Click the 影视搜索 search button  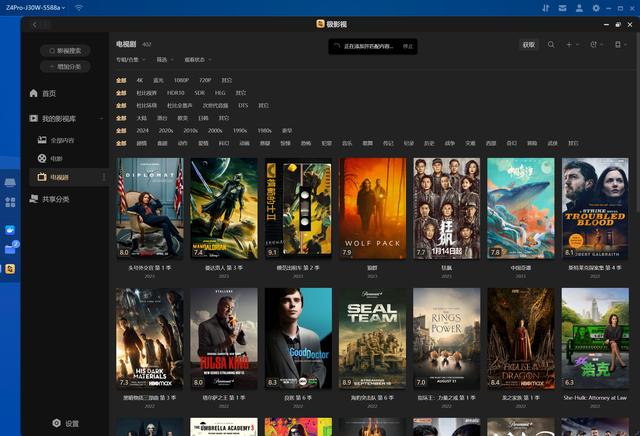click(65, 51)
